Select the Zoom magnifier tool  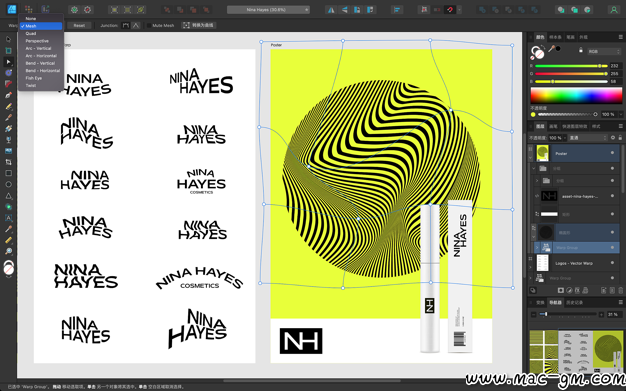(x=8, y=251)
